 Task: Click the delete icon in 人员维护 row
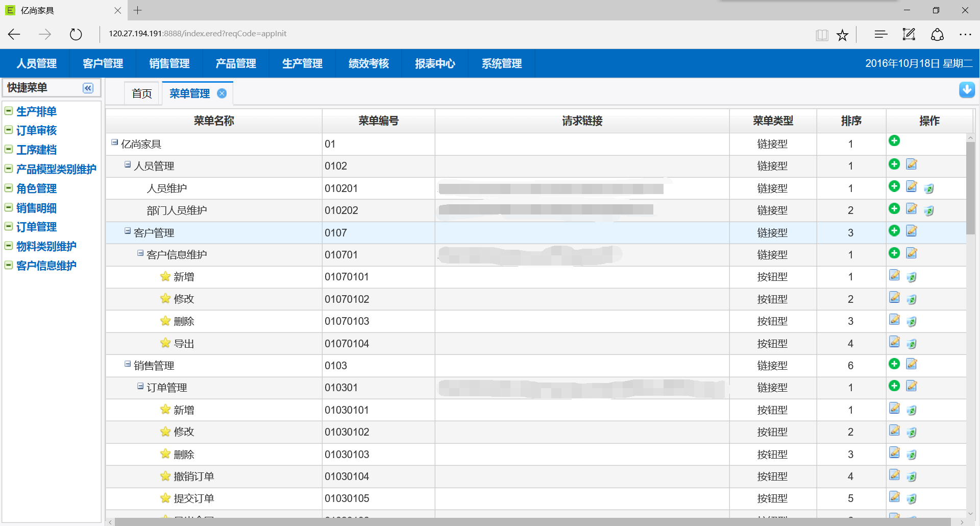pos(928,189)
